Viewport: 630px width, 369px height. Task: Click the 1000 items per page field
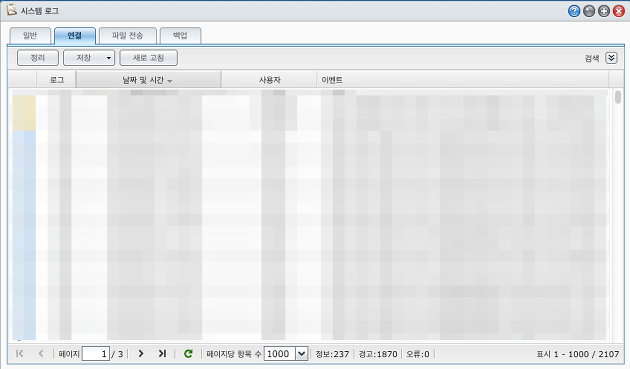point(280,354)
